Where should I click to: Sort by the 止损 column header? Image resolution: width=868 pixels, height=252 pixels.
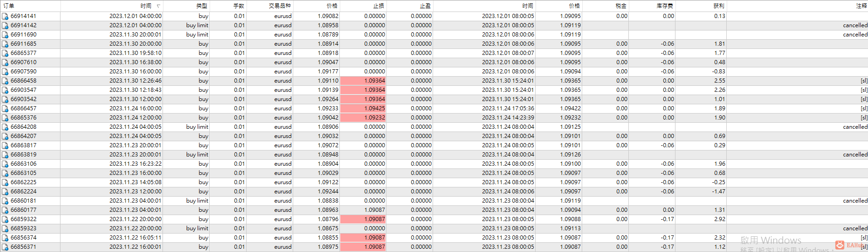click(x=379, y=6)
